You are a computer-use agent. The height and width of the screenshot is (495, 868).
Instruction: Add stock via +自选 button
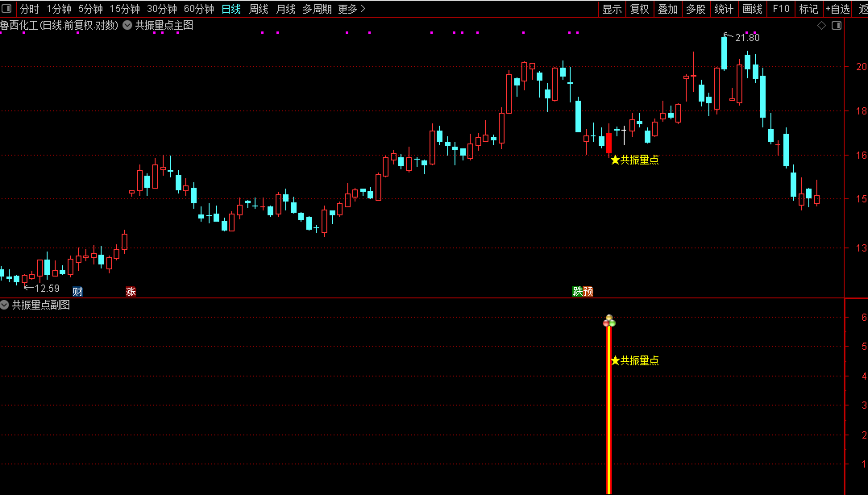coord(837,9)
